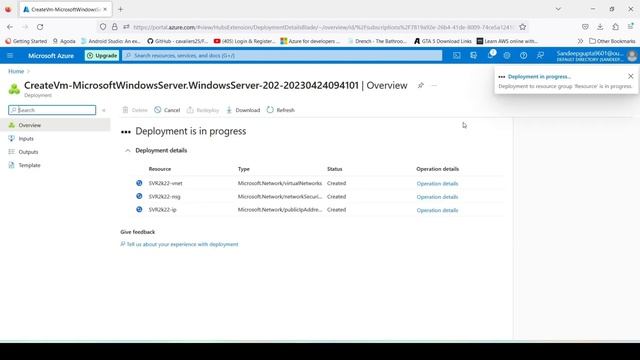The height and width of the screenshot is (360, 640).
Task: Go to the Home breadcrumb
Action: 16,71
